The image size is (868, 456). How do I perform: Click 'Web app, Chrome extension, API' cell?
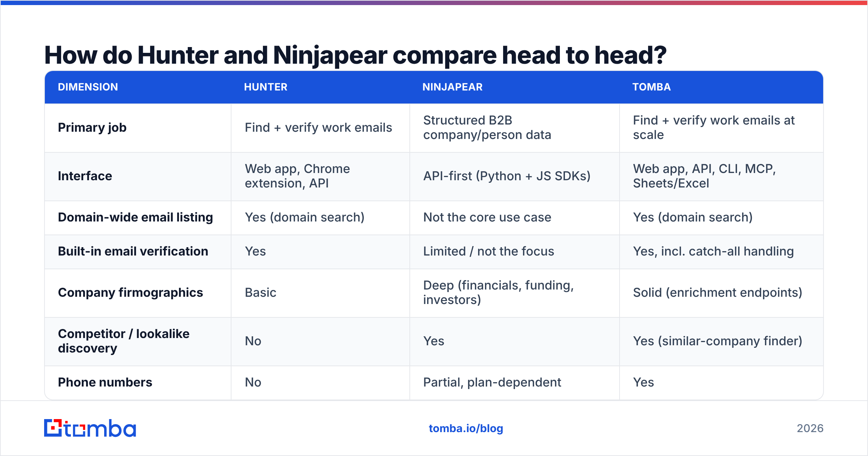click(297, 176)
